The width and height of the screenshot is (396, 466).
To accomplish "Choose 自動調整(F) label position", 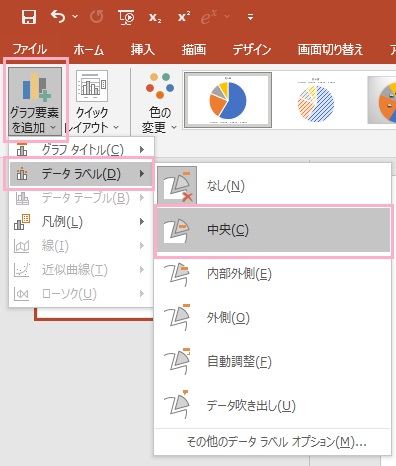I will [x=273, y=362].
